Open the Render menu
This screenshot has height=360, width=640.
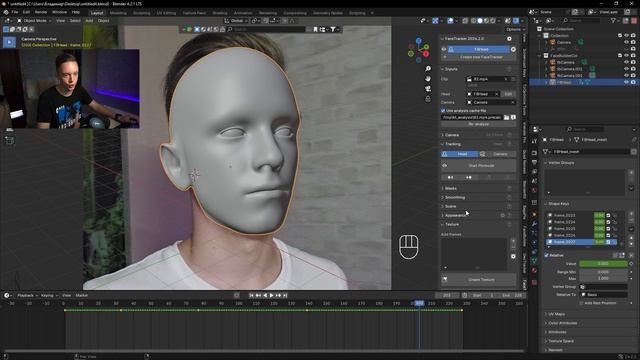click(x=41, y=12)
